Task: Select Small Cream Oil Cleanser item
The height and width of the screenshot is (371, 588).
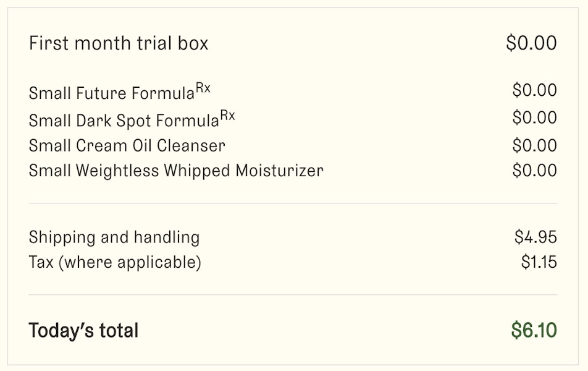Action: click(127, 146)
